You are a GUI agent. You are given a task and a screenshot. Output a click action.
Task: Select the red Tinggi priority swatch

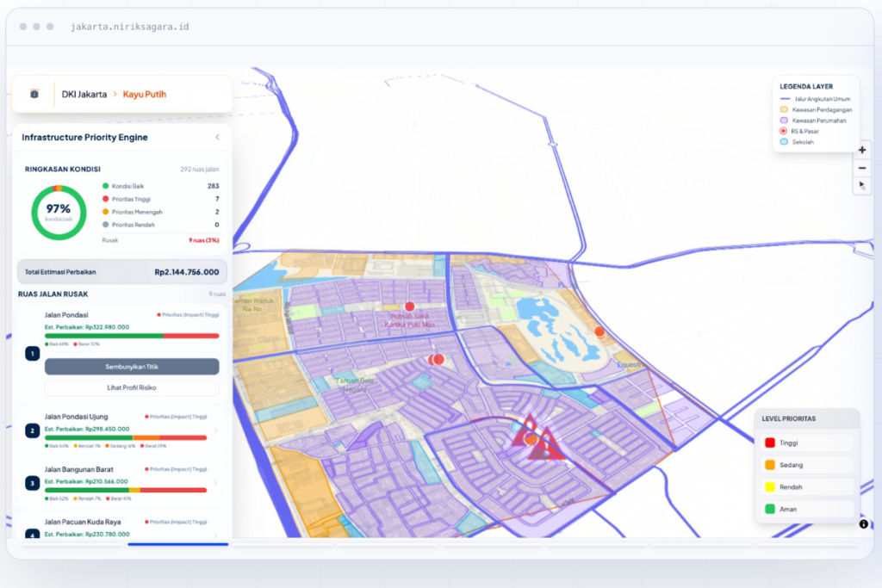click(770, 443)
